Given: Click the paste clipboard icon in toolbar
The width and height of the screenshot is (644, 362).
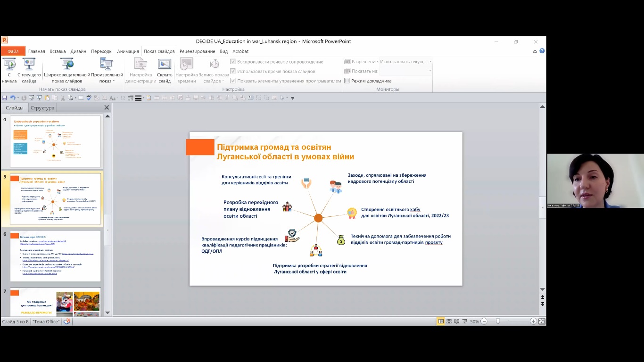Looking at the screenshot, I should click(x=47, y=98).
